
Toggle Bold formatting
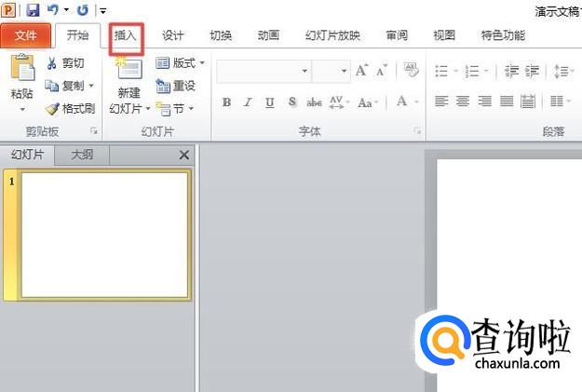[226, 102]
